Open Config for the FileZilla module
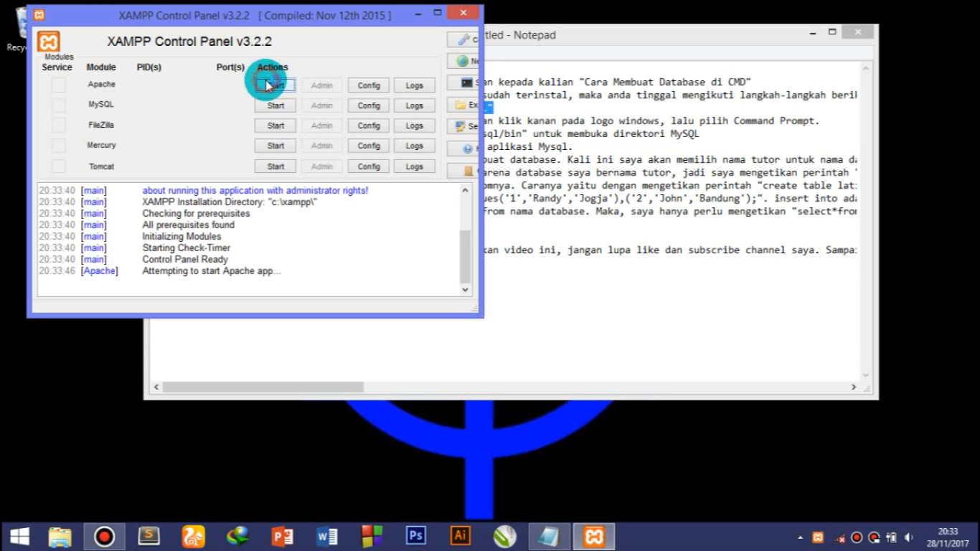This screenshot has width=980, height=551. [x=369, y=126]
